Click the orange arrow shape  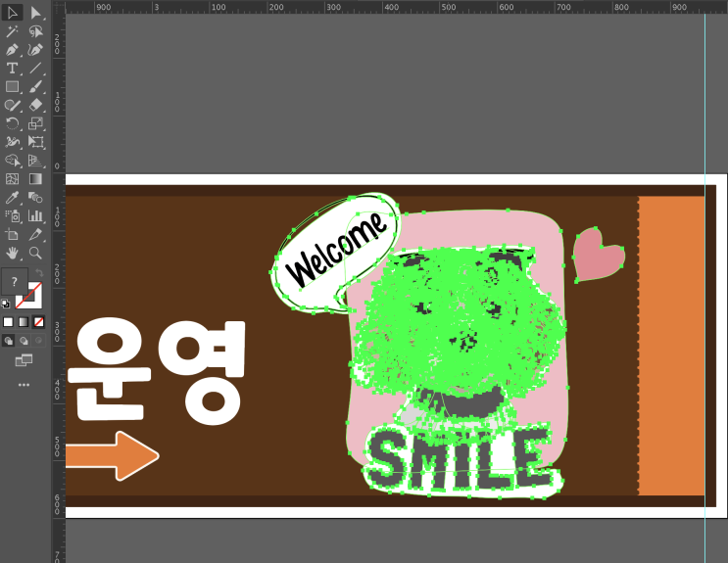(x=113, y=455)
